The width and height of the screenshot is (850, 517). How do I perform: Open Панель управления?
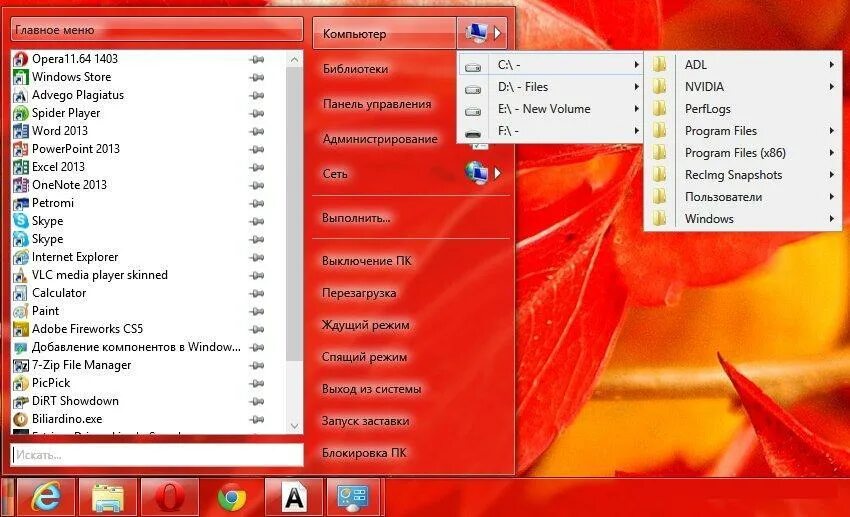[x=377, y=104]
